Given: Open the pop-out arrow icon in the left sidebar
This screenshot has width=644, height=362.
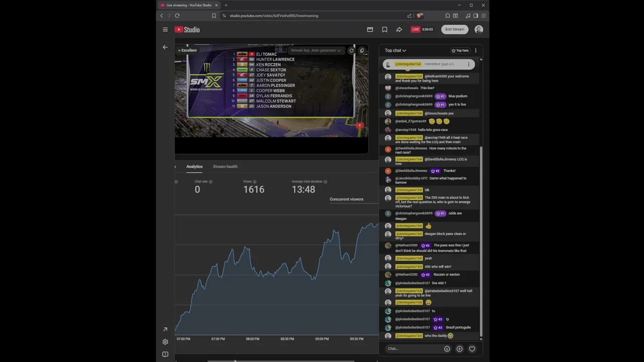Looking at the screenshot, I should pos(165,329).
